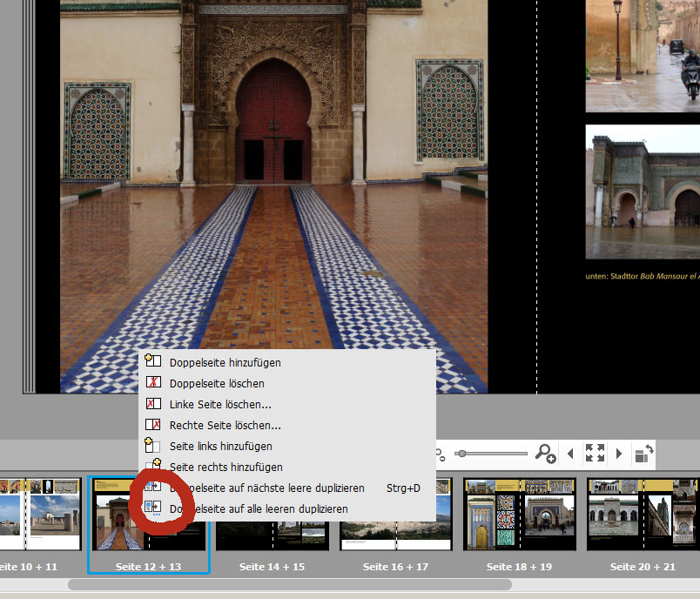Screen dimensions: 700x599
Task: Choose 'Doppelseite auf alle leeren duplizieren'
Action: point(259,509)
